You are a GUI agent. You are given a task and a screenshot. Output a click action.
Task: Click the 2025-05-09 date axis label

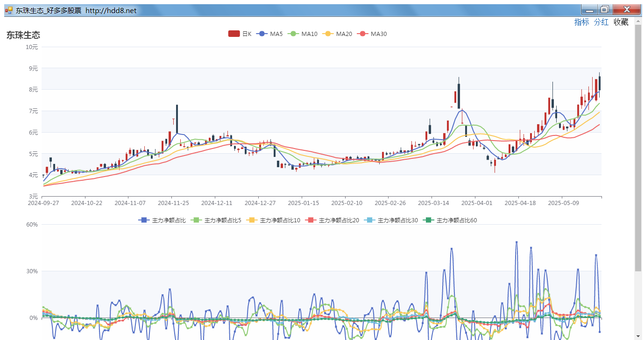(x=563, y=203)
